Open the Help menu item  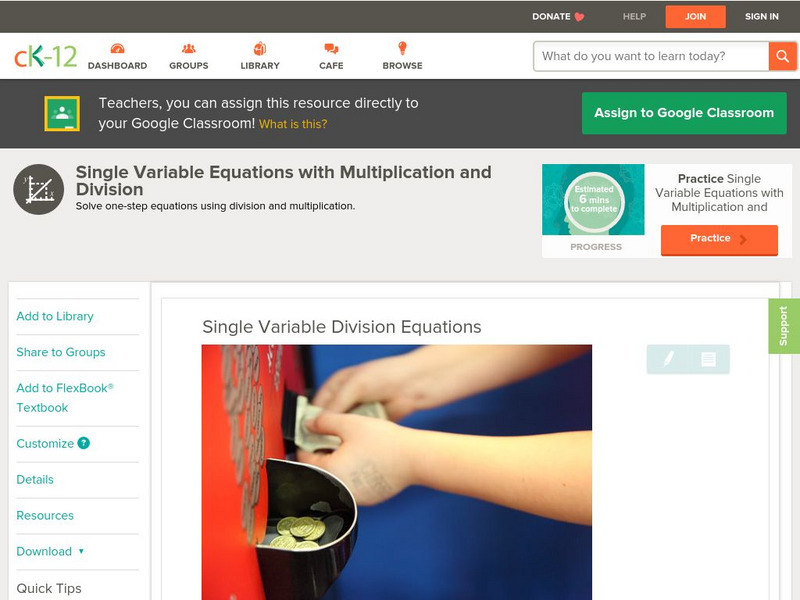(x=634, y=16)
